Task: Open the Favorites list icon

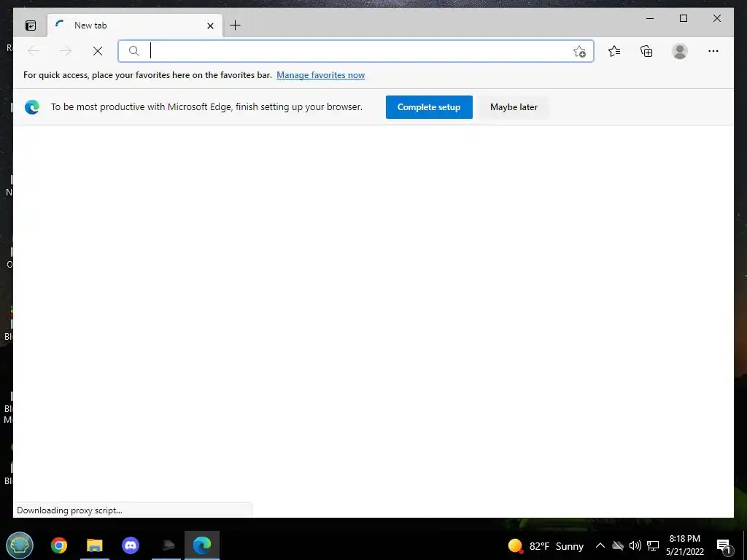Action: click(614, 51)
